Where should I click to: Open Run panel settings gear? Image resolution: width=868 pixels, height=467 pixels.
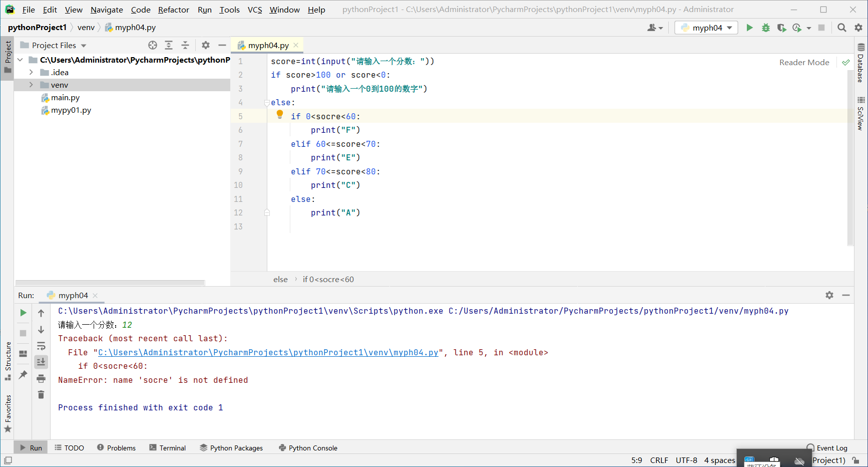click(x=829, y=295)
